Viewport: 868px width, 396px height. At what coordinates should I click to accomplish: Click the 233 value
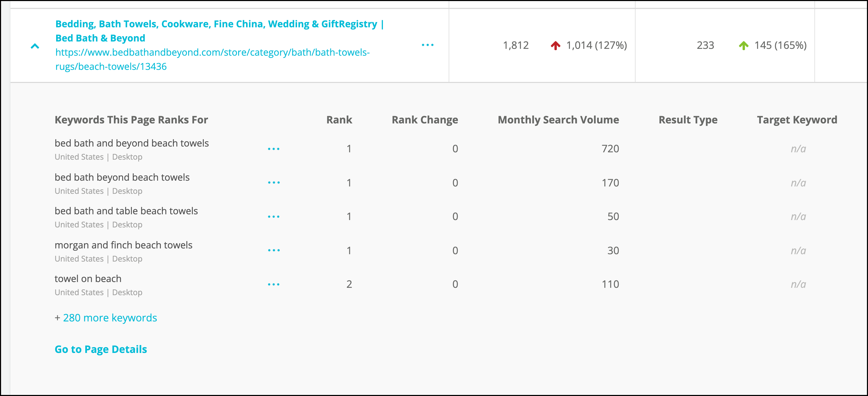click(705, 45)
